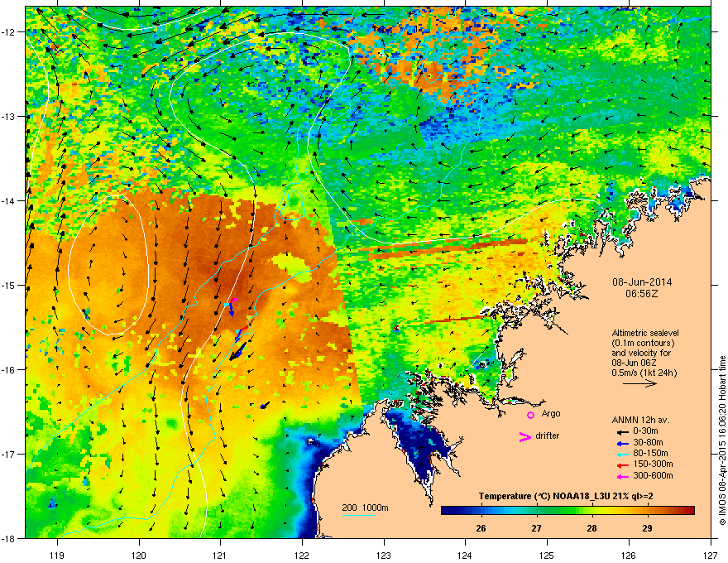The height and width of the screenshot is (563, 728).
Task: Click the vertical IMOS copyright timestamp text
Action: [722, 440]
